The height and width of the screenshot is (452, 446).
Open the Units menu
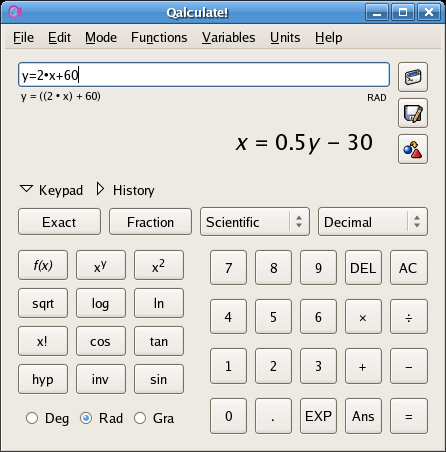click(285, 37)
